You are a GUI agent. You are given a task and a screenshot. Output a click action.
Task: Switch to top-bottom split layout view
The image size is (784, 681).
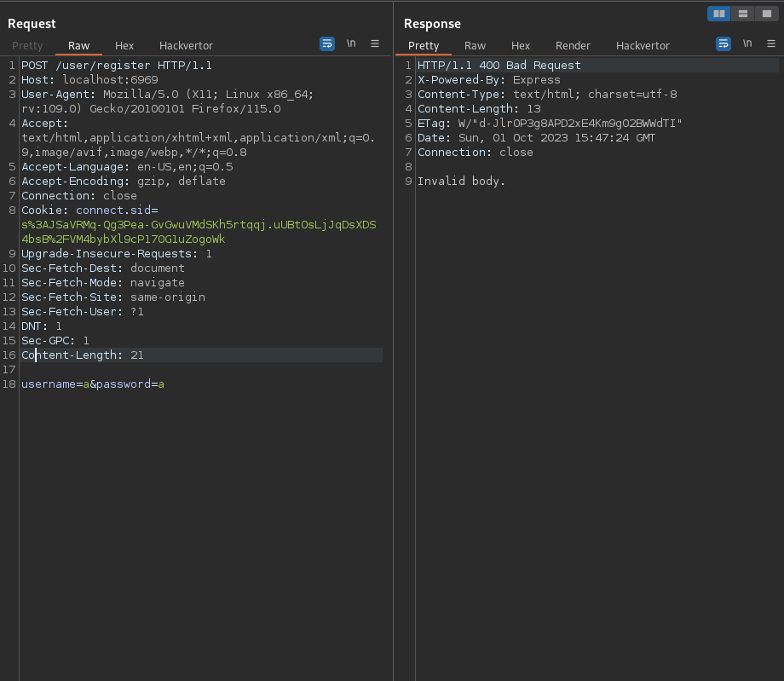(x=743, y=14)
